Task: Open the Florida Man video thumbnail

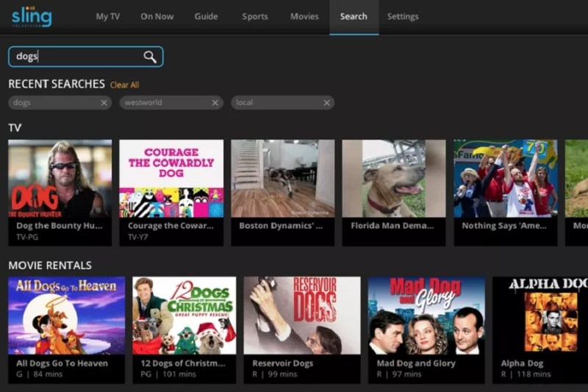Action: 394,179
